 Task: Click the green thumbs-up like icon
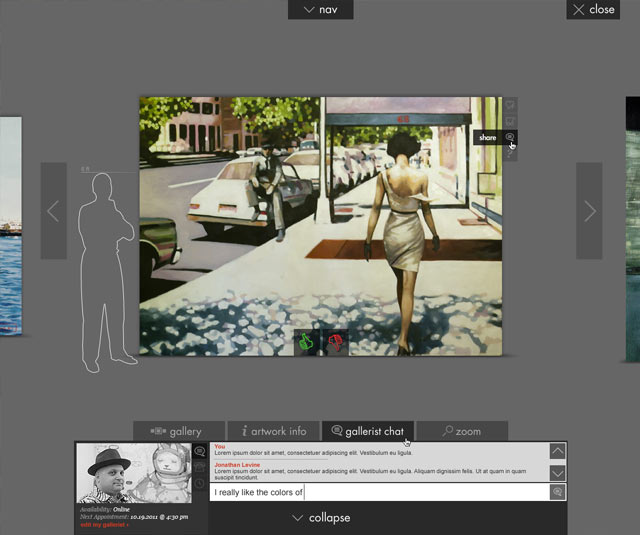pos(306,342)
